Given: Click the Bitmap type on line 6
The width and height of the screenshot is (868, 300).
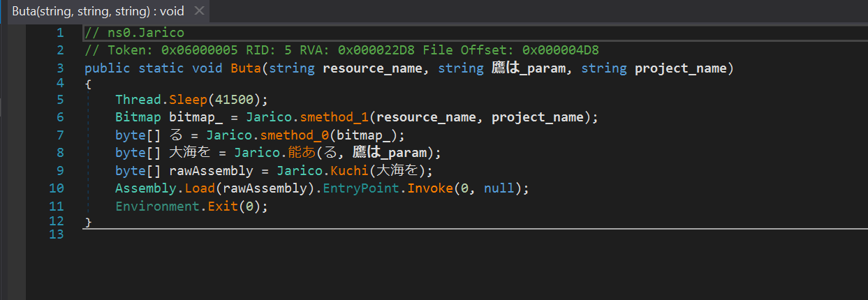Looking at the screenshot, I should pyautogui.click(x=138, y=117).
